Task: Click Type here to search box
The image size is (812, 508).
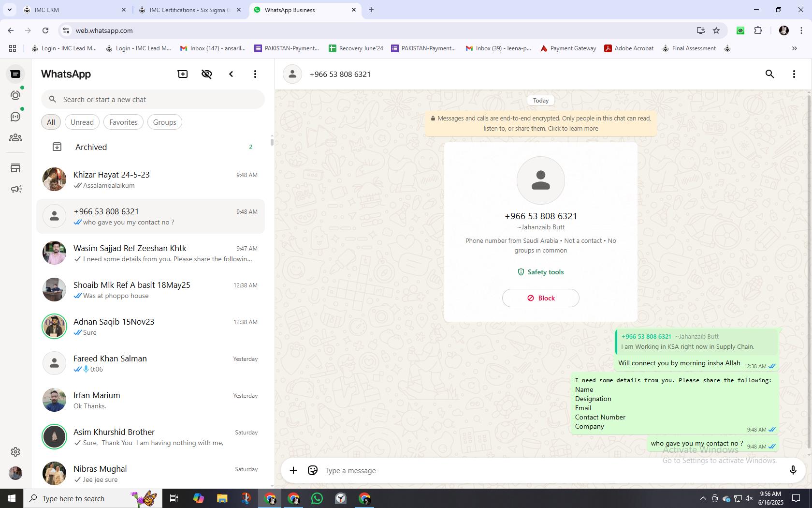Action: pos(92,498)
